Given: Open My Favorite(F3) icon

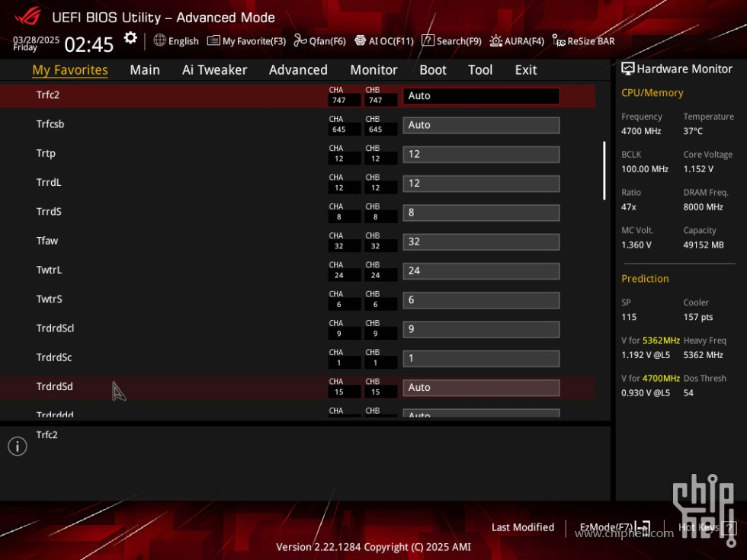Looking at the screenshot, I should [213, 40].
